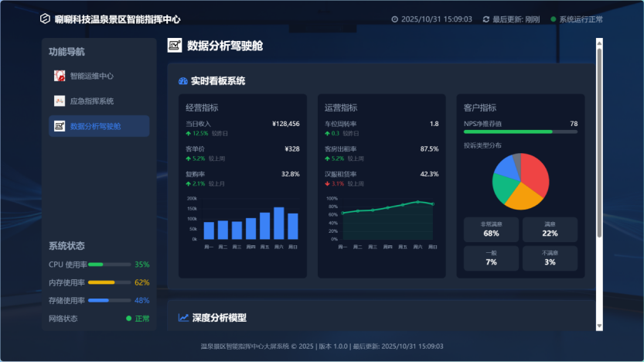
Task: Click the chart icon beside 深度分析模型
Action: (x=183, y=317)
